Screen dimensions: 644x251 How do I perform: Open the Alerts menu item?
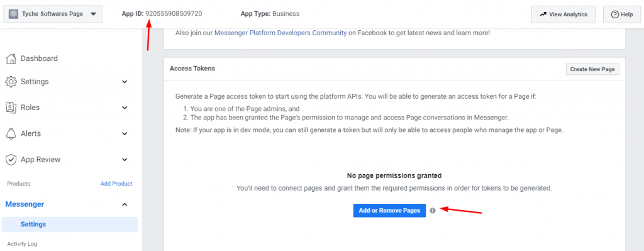pyautogui.click(x=31, y=133)
